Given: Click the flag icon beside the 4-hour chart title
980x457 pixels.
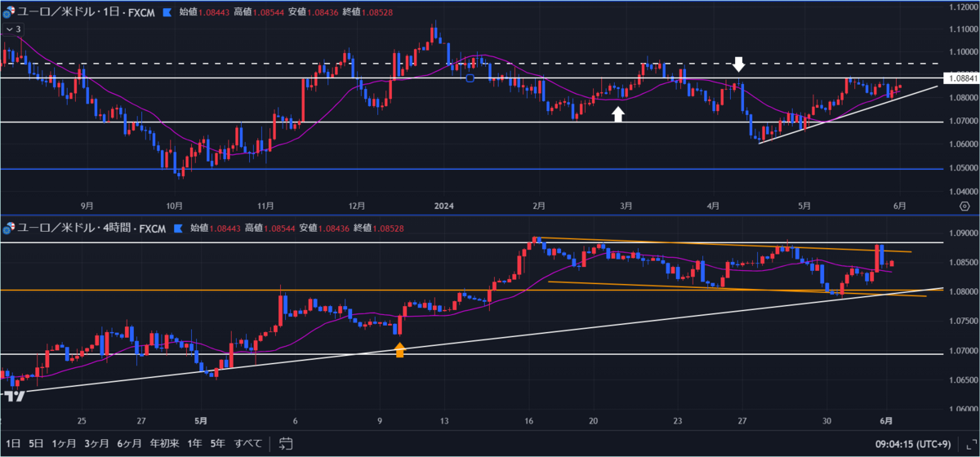Looking at the screenshot, I should click(179, 230).
